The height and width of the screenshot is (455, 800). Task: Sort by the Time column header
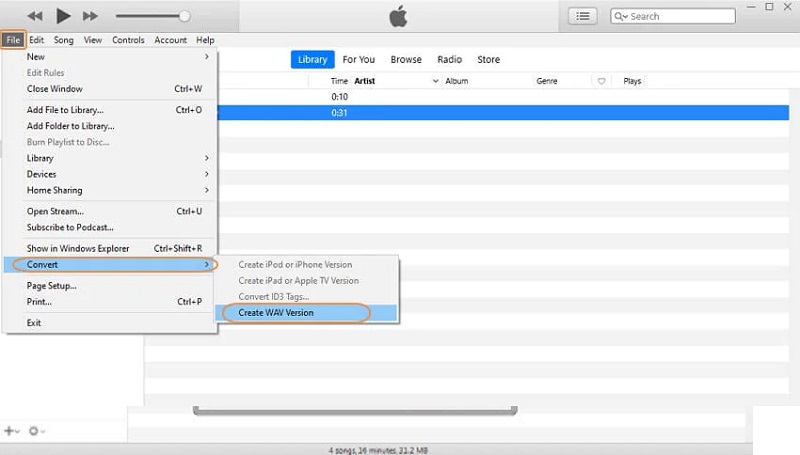click(339, 81)
